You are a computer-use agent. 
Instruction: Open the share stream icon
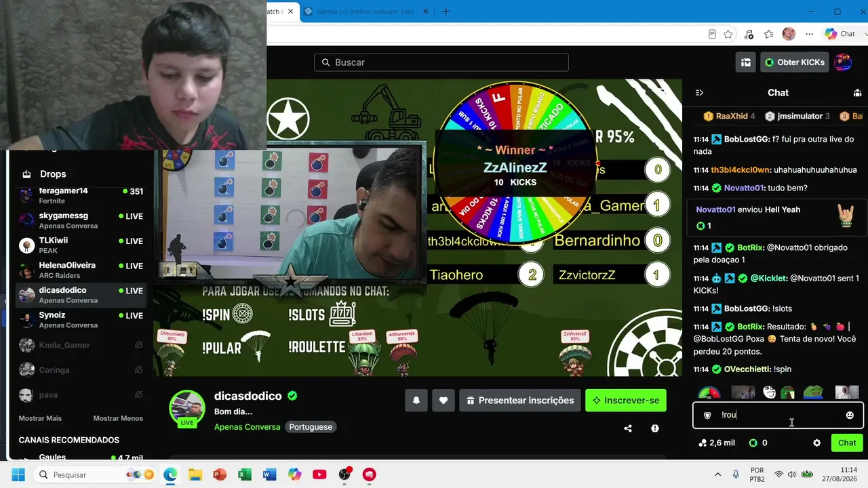coord(628,428)
